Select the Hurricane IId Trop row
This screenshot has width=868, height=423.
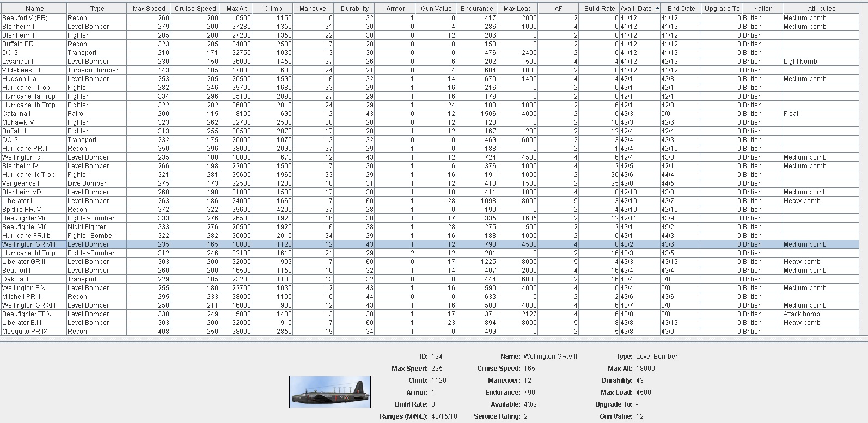click(x=430, y=253)
